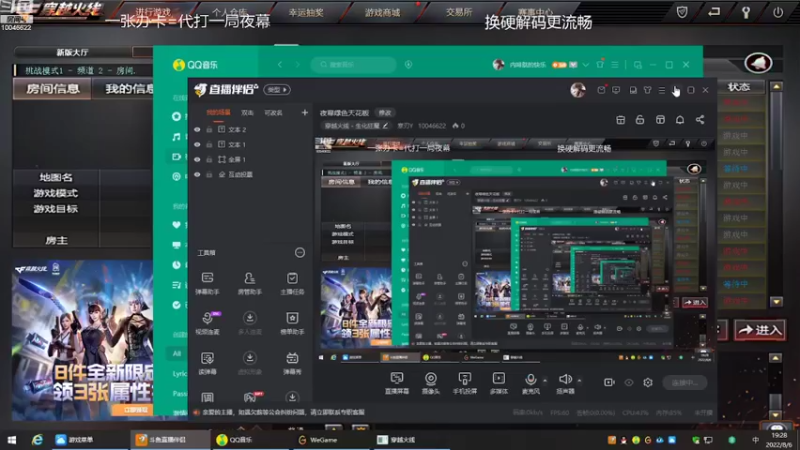Screen dimensions: 800x450
Task: Open 游戏商城 in game top menu
Action: click(383, 12)
